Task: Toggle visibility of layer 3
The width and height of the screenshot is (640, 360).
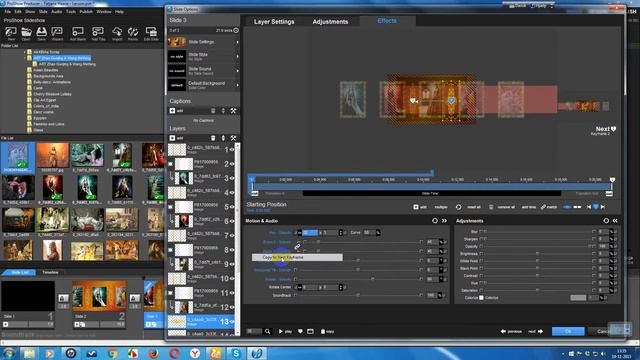Action: (x=232, y=178)
